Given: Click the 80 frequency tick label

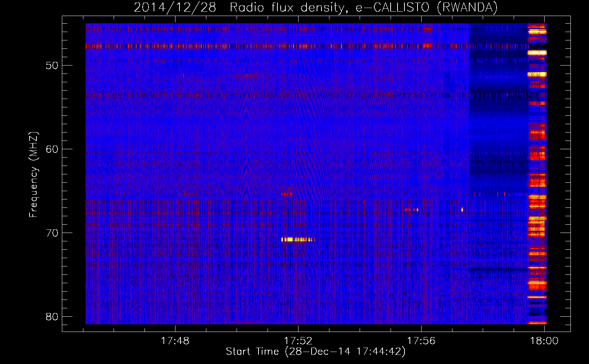Looking at the screenshot, I should (52, 317).
